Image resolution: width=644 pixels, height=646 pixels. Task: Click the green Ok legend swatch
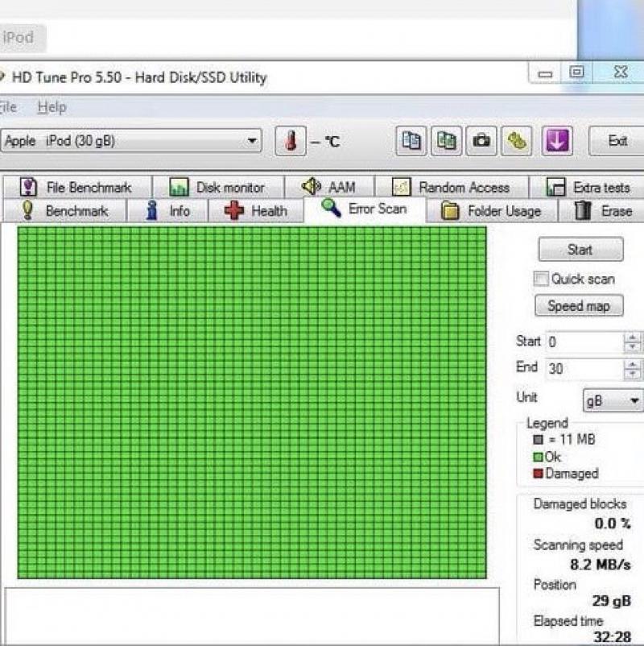click(538, 457)
